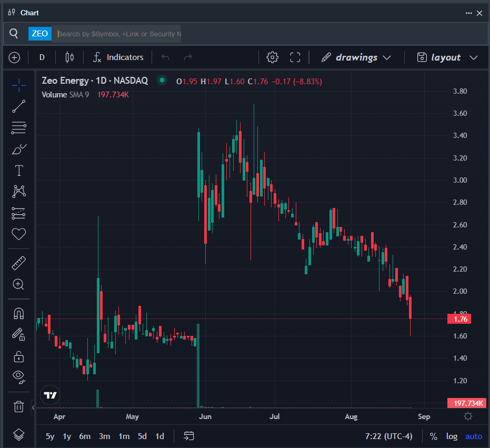This screenshot has height=448, width=490.
Task: Select the brush drawing tool
Action: [x=19, y=149]
